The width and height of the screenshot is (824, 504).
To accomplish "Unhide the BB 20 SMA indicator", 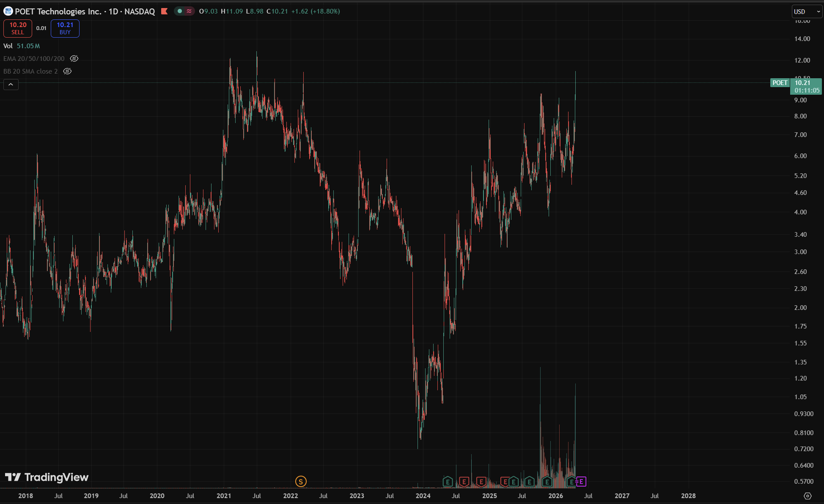I will (x=67, y=71).
